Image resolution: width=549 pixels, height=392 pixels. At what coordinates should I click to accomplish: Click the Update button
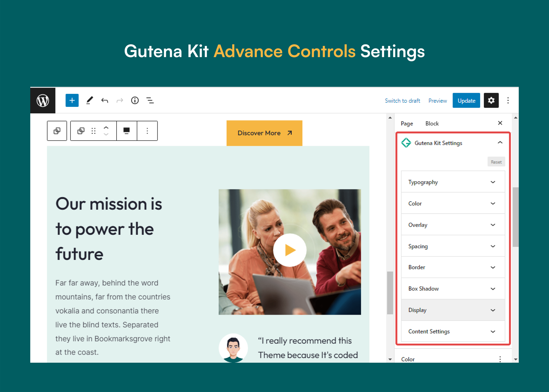click(x=466, y=101)
